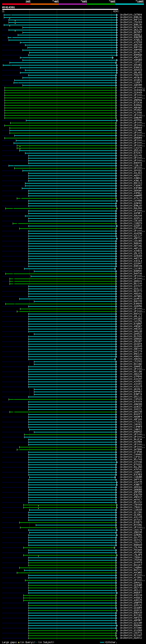Select the UniRef100_B2R8A1 label

click(x=131, y=105)
